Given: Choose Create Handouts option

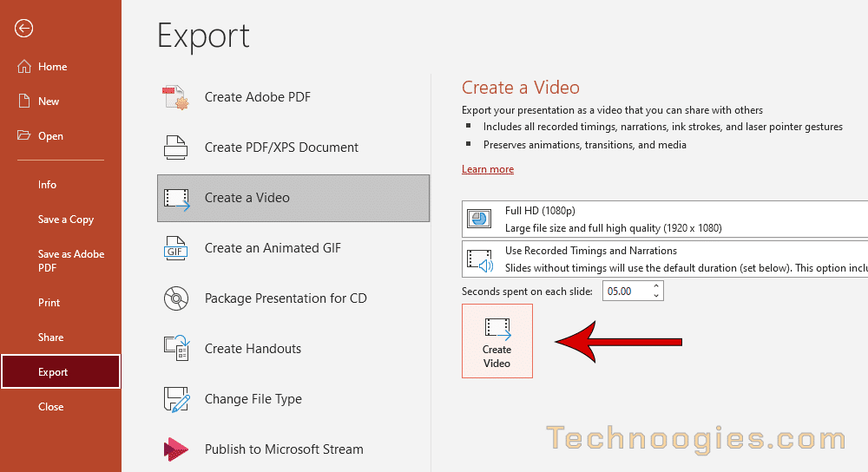Looking at the screenshot, I should pos(293,349).
